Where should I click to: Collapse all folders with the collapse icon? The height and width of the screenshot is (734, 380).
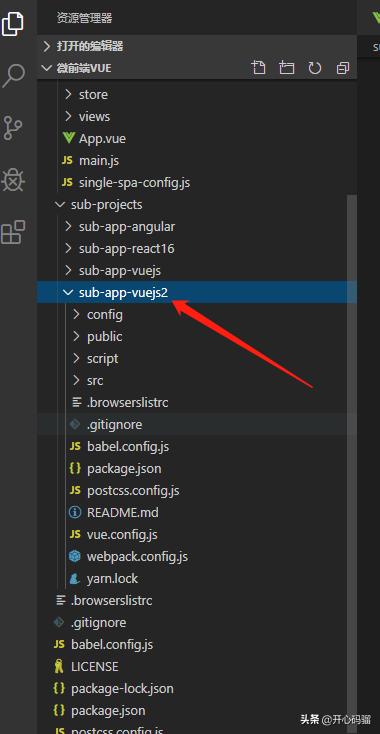[x=343, y=68]
